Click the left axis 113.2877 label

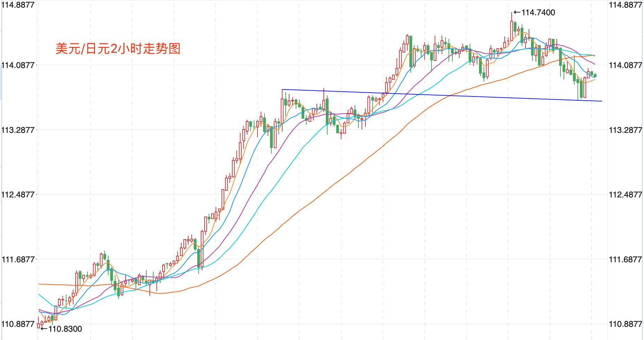18,130
